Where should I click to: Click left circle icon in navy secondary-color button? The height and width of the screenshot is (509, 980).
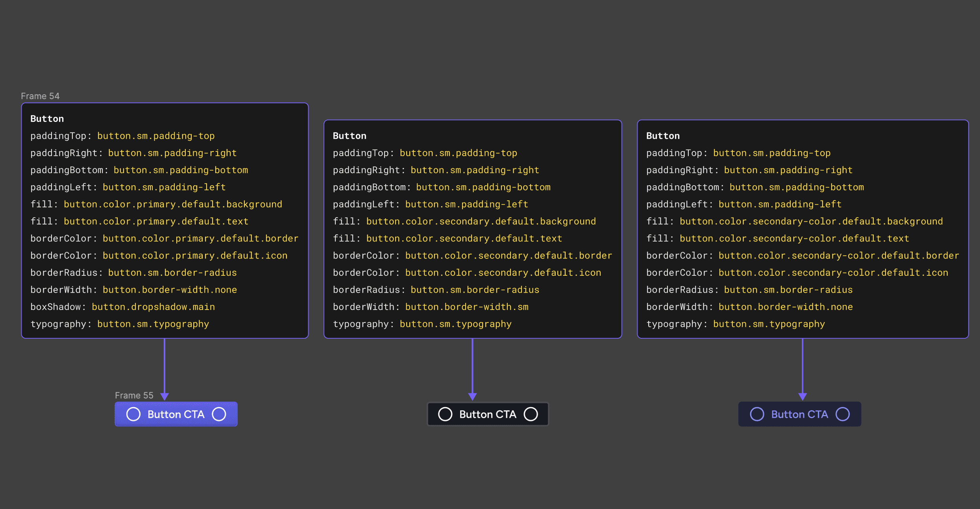tap(757, 414)
